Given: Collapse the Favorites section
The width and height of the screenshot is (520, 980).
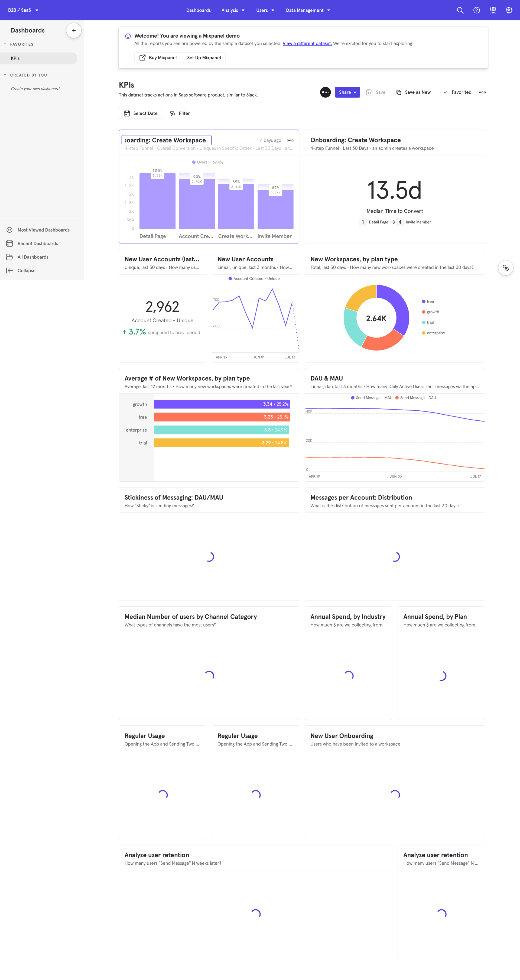Looking at the screenshot, I should (5, 44).
